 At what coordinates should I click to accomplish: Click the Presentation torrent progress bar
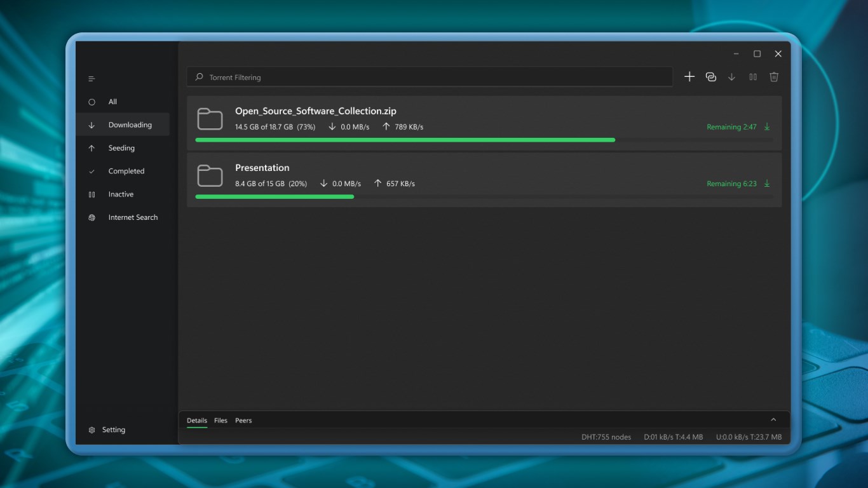tap(484, 196)
